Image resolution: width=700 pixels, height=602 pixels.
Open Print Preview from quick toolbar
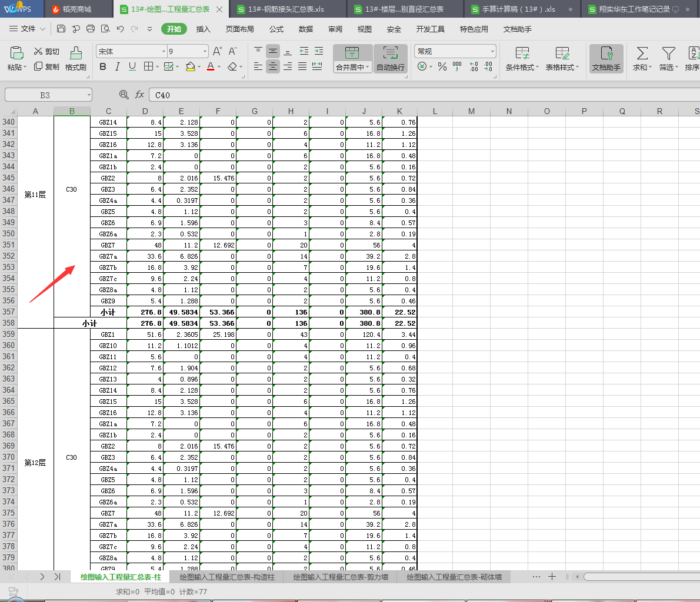pos(105,29)
